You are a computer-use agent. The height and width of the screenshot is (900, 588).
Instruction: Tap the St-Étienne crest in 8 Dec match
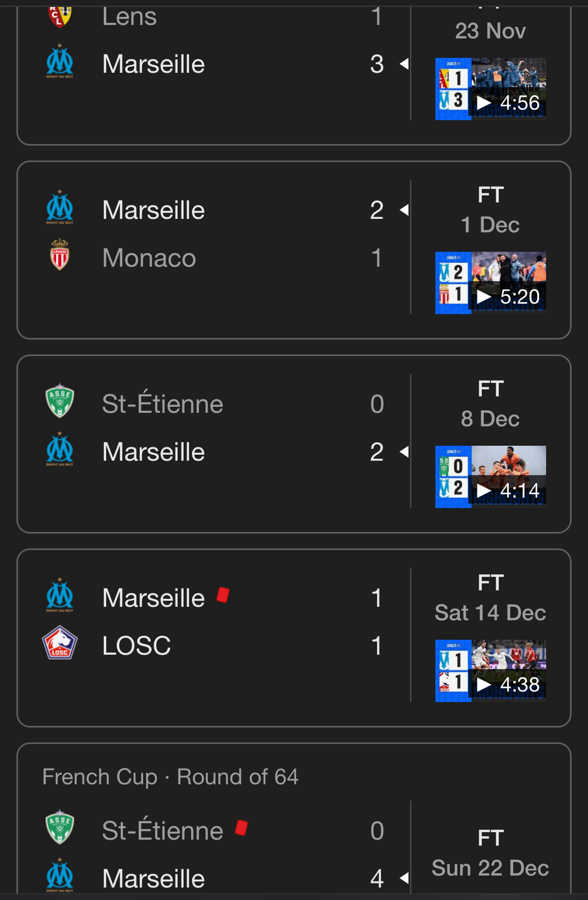point(60,400)
